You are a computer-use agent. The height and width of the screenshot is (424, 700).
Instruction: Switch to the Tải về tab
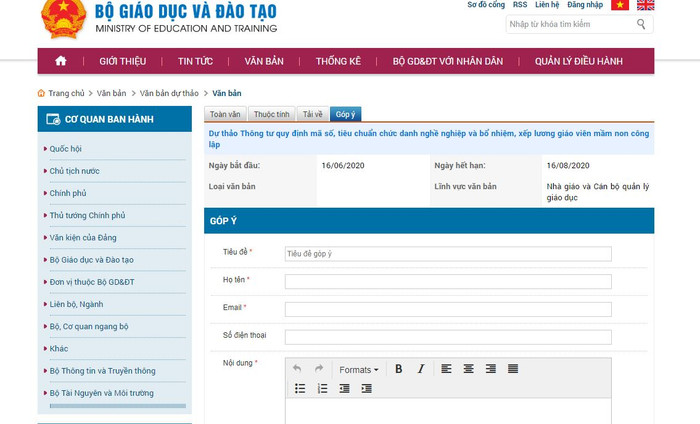313,114
